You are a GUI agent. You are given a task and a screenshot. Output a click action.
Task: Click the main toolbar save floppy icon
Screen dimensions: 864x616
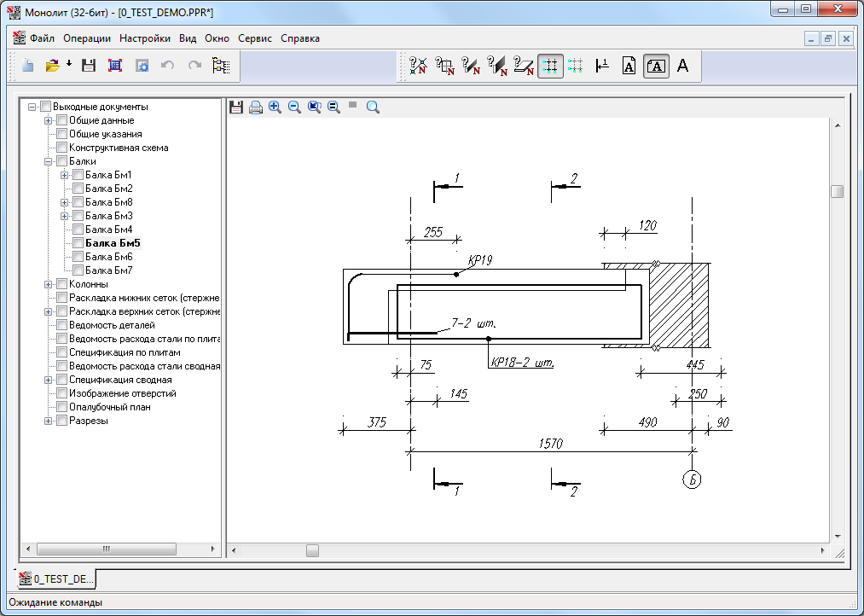click(x=89, y=66)
